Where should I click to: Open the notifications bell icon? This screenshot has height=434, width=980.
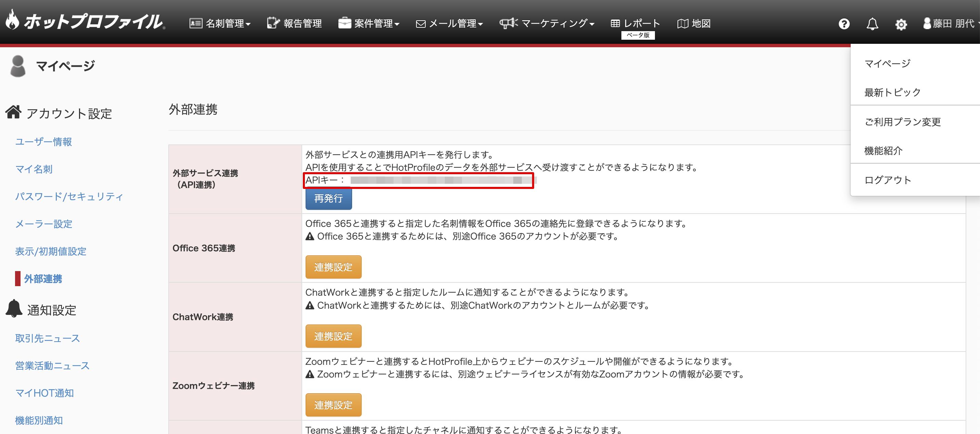(x=872, y=24)
